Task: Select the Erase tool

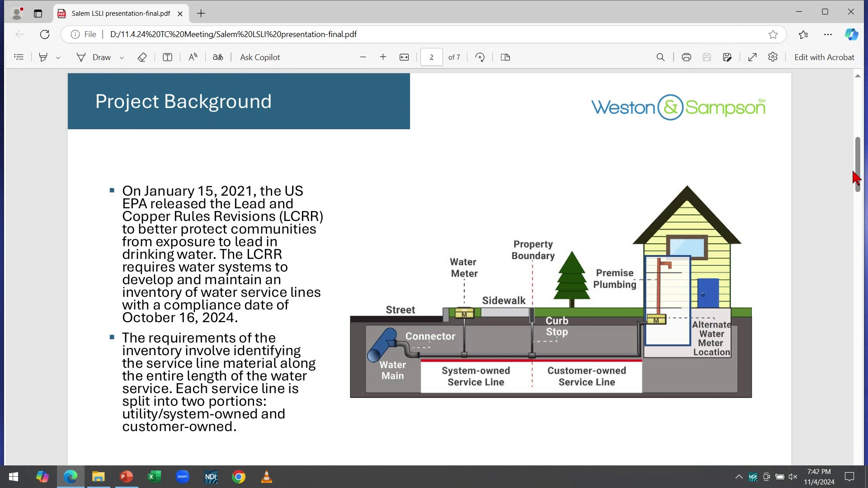Action: [142, 57]
